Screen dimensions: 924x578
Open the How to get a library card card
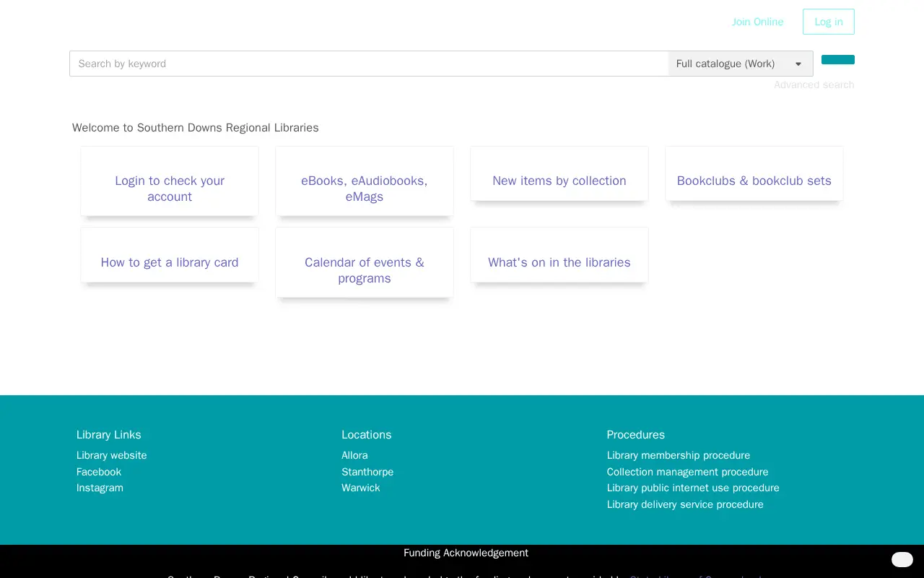pyautogui.click(x=170, y=255)
